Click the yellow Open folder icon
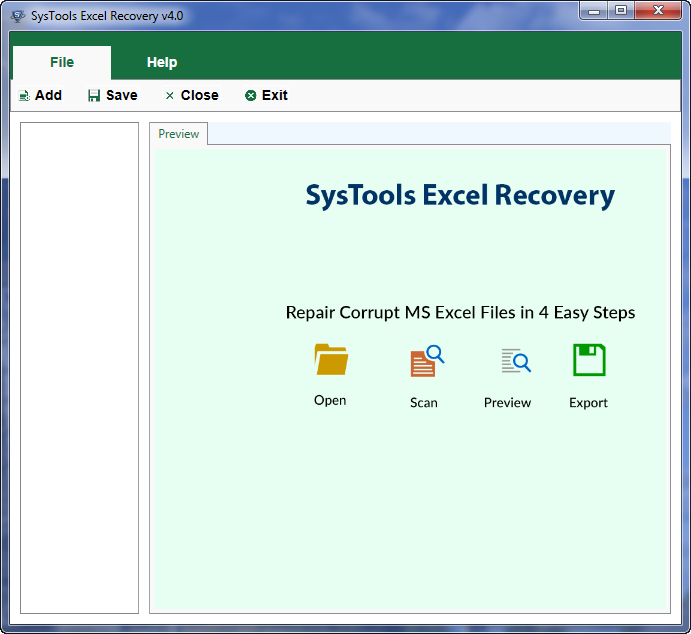 (x=330, y=360)
